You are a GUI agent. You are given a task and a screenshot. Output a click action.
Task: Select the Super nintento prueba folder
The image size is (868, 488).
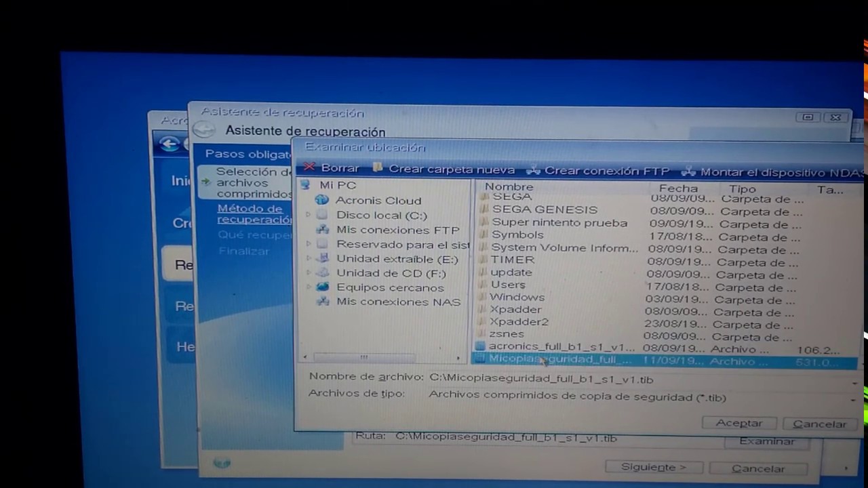[559, 222]
